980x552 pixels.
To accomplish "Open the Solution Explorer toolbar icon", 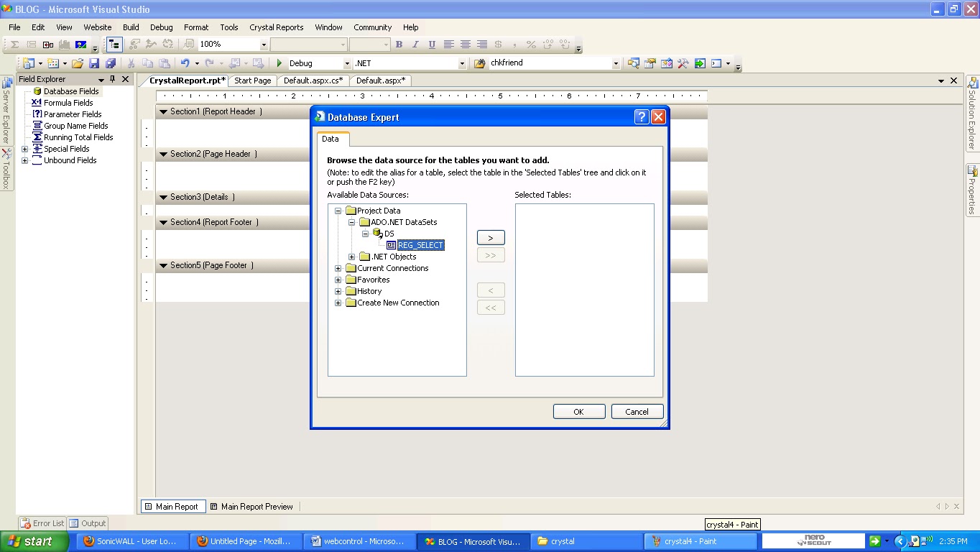I will (633, 63).
